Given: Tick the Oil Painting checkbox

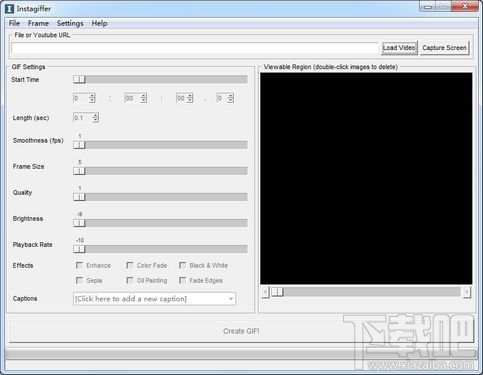Looking at the screenshot, I should pyautogui.click(x=130, y=280).
